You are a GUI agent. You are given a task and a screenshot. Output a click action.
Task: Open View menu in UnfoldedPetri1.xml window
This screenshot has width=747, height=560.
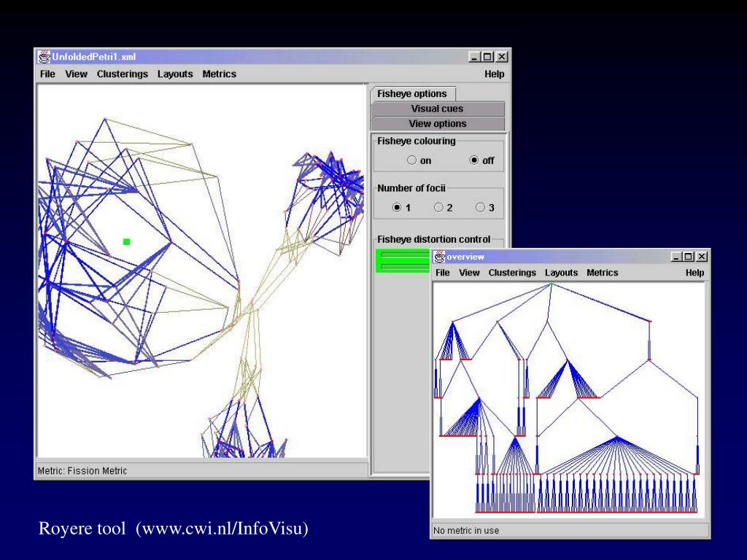[x=76, y=74]
